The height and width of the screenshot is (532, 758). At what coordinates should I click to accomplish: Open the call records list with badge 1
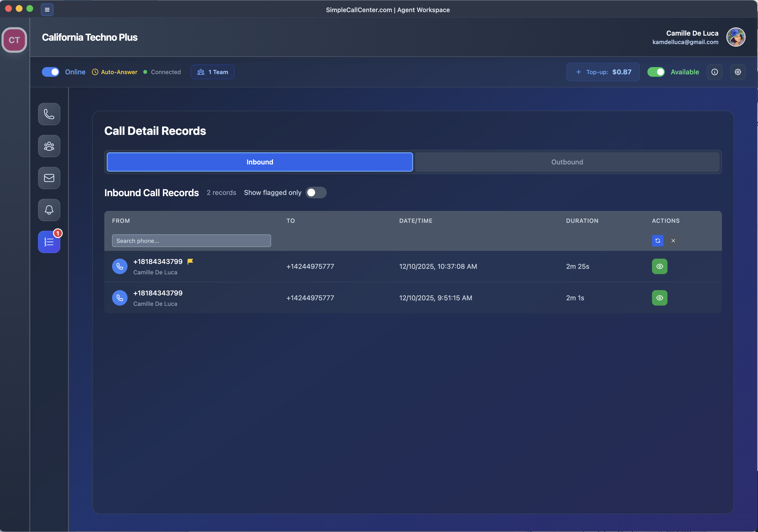coord(49,242)
